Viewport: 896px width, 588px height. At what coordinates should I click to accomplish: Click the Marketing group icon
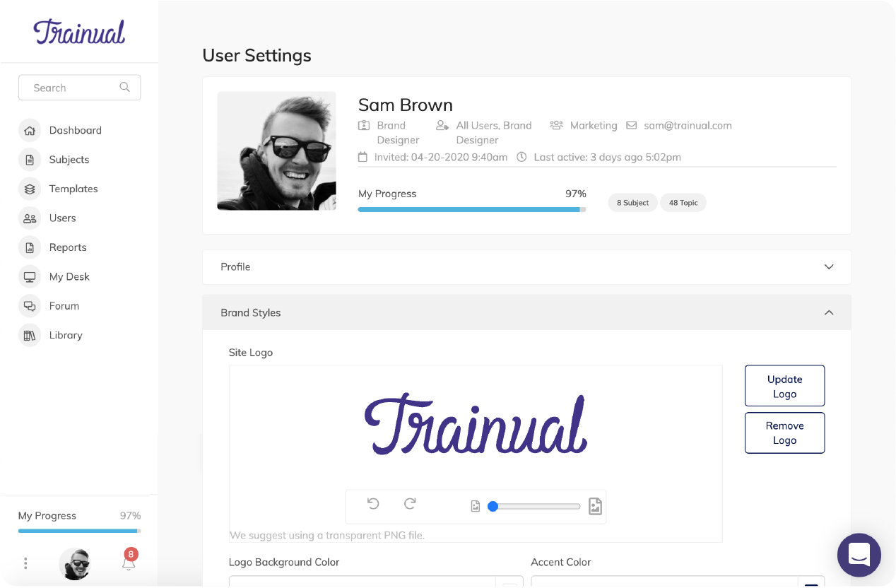(556, 126)
